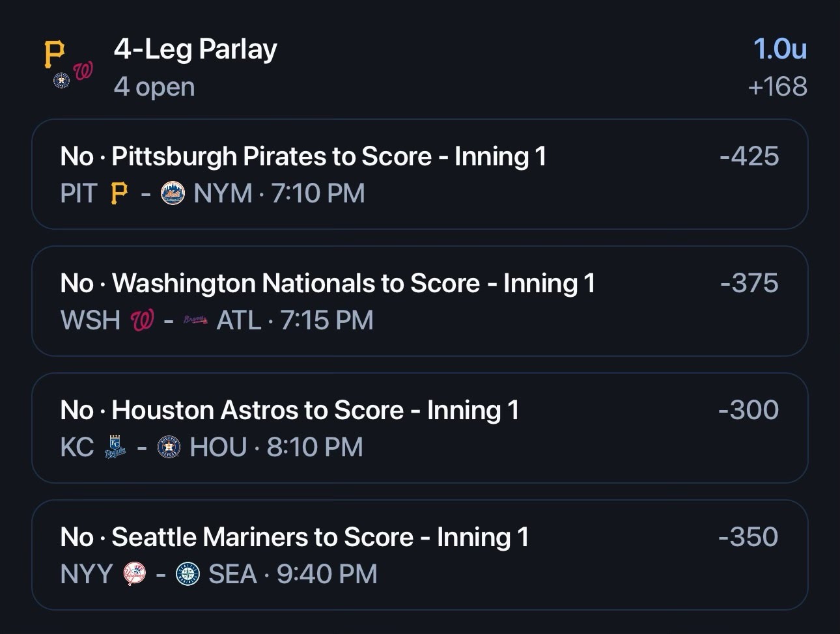The height and width of the screenshot is (634, 840).
Task: Click the Nationals logo beside WSH
Action: click(142, 320)
